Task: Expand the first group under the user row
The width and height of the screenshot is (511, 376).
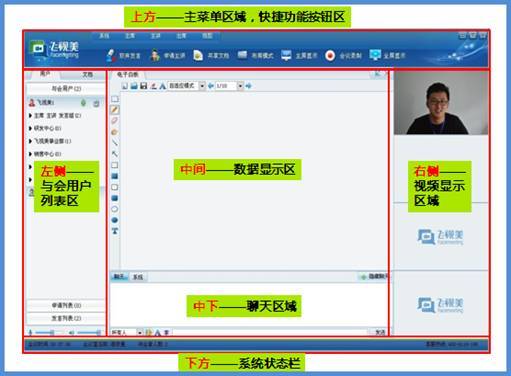Action: click(x=30, y=116)
